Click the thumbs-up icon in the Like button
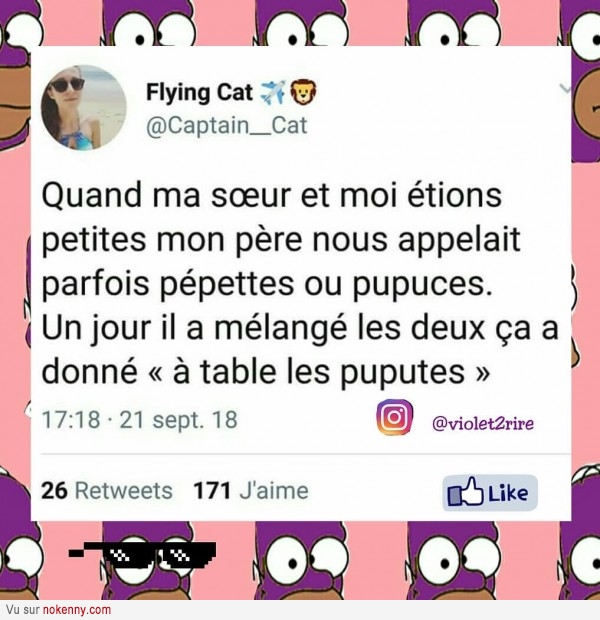This screenshot has height=620, width=600. point(466,492)
